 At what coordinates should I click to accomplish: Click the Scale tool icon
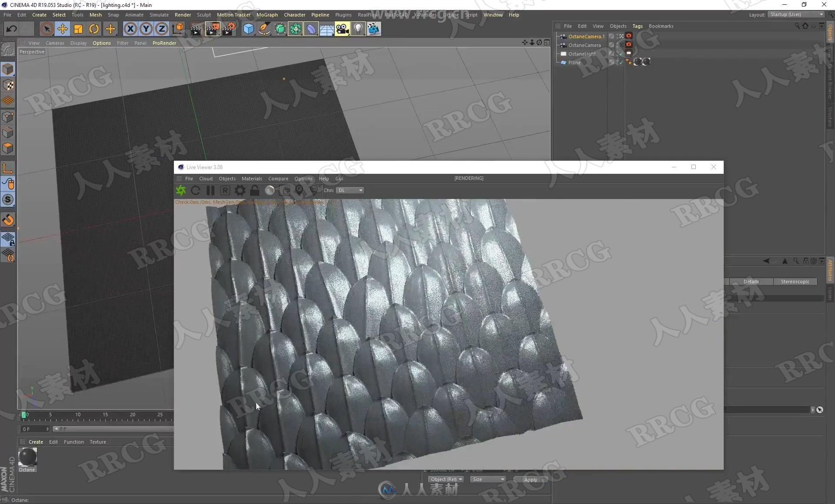pyautogui.click(x=78, y=28)
